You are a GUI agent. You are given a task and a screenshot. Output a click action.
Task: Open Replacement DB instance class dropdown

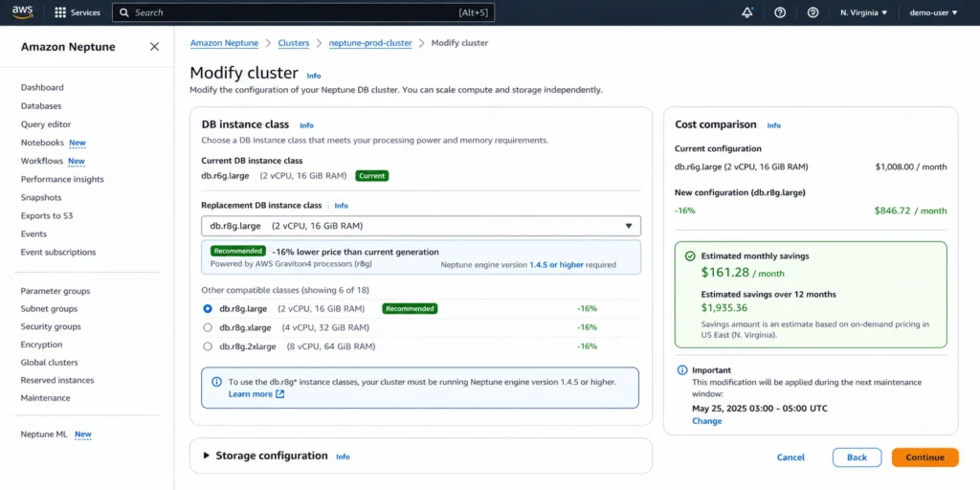(421, 226)
